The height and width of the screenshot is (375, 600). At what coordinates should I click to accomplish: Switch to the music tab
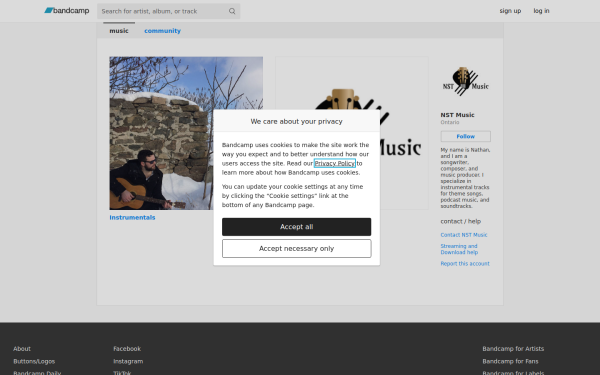(x=119, y=31)
